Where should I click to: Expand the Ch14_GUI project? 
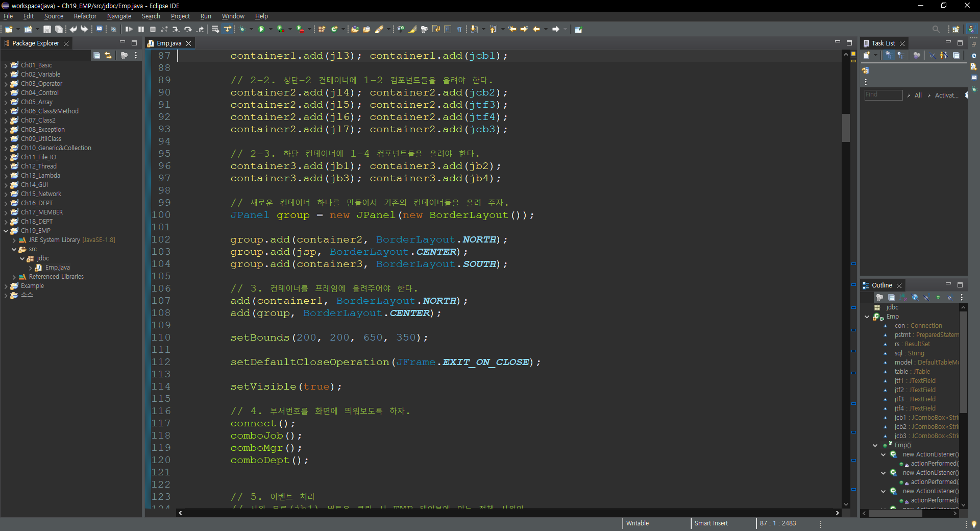point(6,185)
